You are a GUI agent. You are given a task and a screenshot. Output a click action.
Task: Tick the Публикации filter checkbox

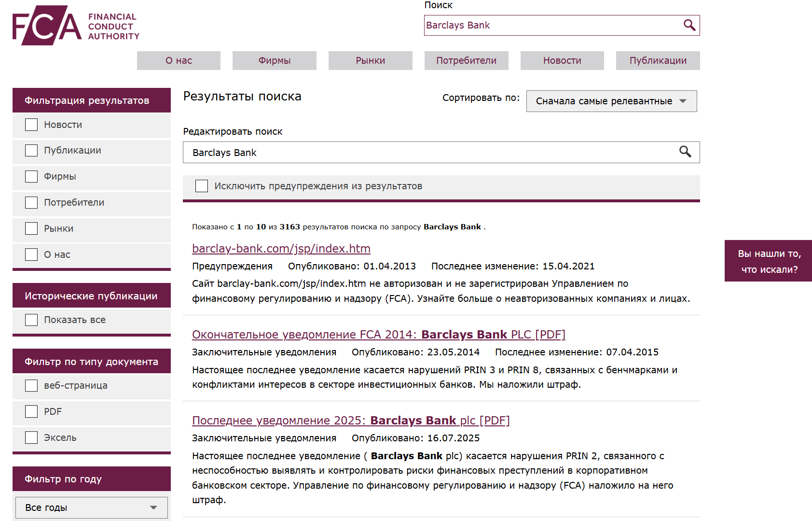point(31,150)
